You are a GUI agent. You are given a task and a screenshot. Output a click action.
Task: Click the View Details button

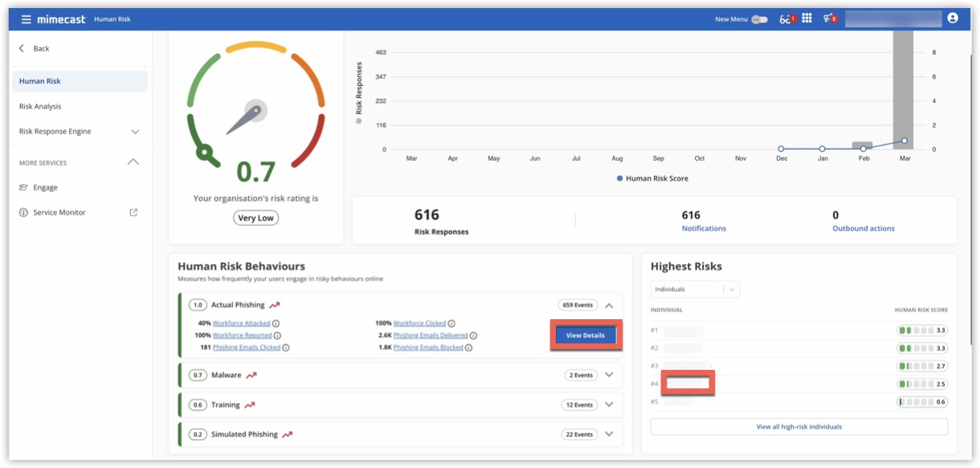click(x=585, y=335)
